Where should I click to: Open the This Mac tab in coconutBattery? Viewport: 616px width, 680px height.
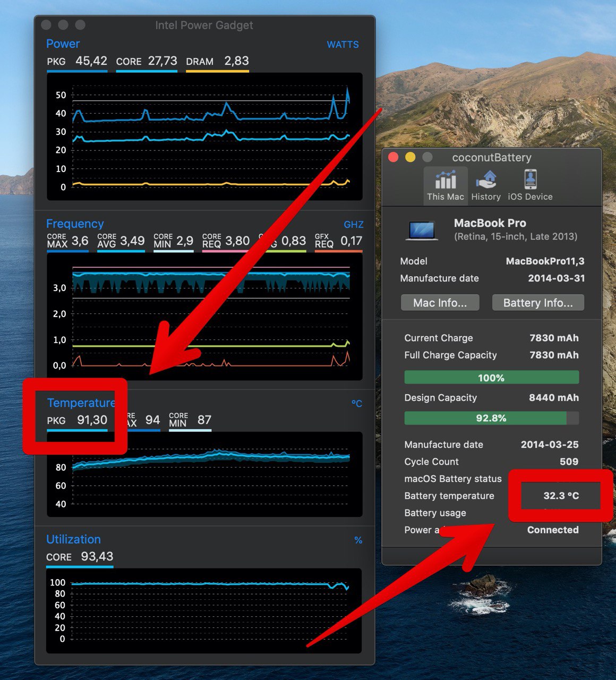tap(446, 185)
